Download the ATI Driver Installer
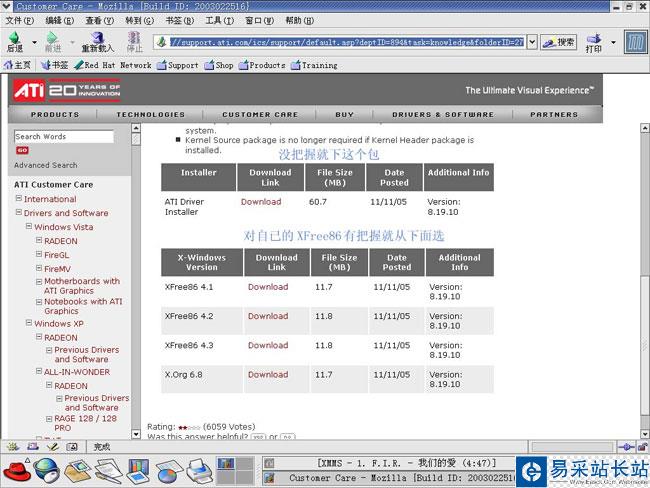Image resolution: width=650 pixels, height=488 pixels. click(x=261, y=202)
